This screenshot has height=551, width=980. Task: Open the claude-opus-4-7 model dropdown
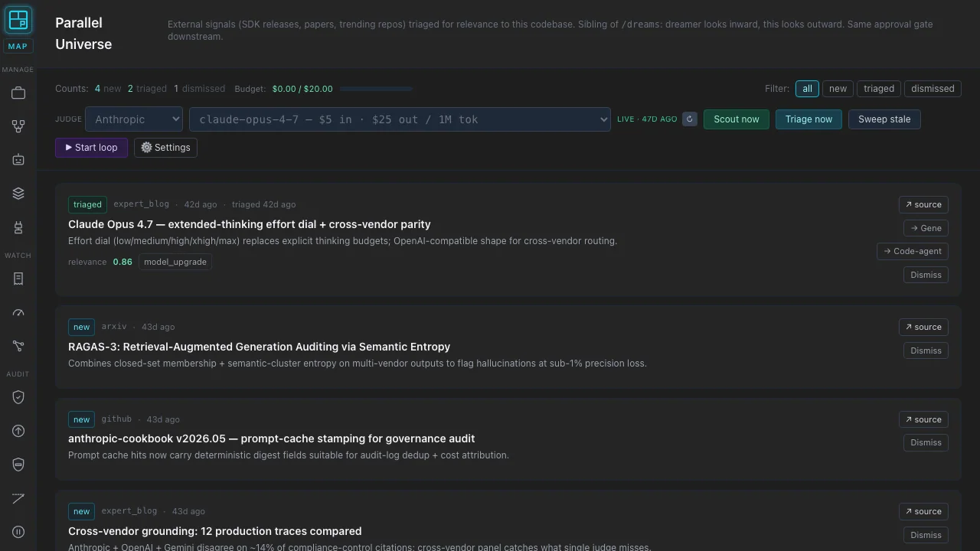pyautogui.click(x=400, y=119)
